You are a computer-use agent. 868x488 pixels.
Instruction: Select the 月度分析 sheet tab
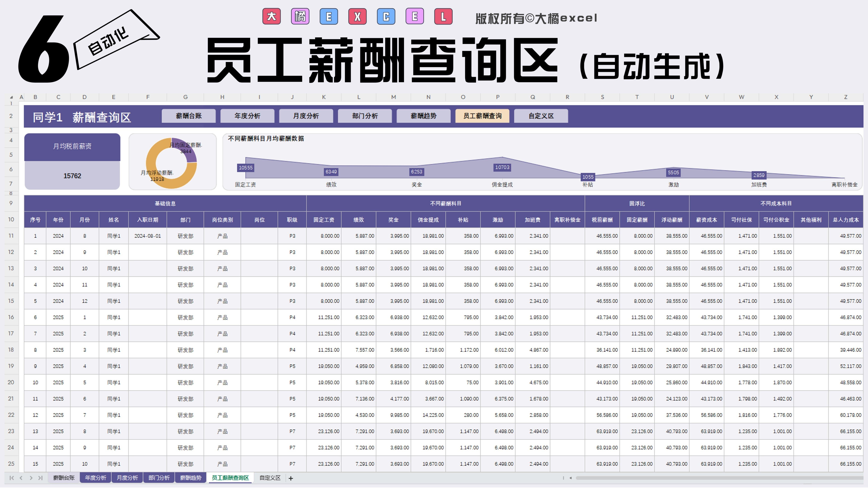click(x=127, y=478)
